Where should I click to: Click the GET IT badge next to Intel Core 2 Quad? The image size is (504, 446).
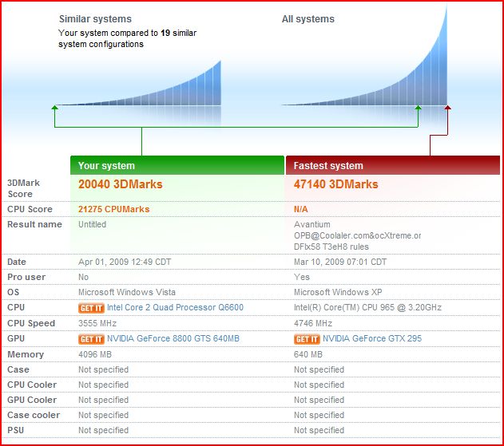click(x=91, y=308)
